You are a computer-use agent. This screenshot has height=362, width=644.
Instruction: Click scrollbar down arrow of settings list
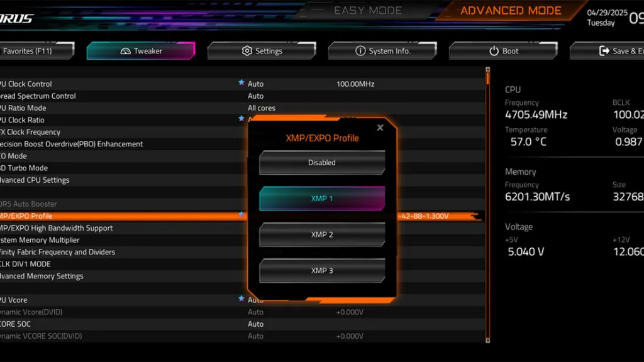[x=488, y=341]
